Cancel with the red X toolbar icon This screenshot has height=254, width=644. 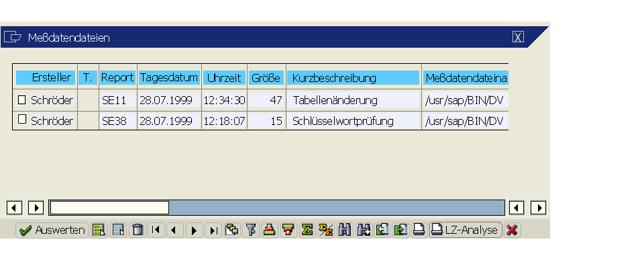512,230
